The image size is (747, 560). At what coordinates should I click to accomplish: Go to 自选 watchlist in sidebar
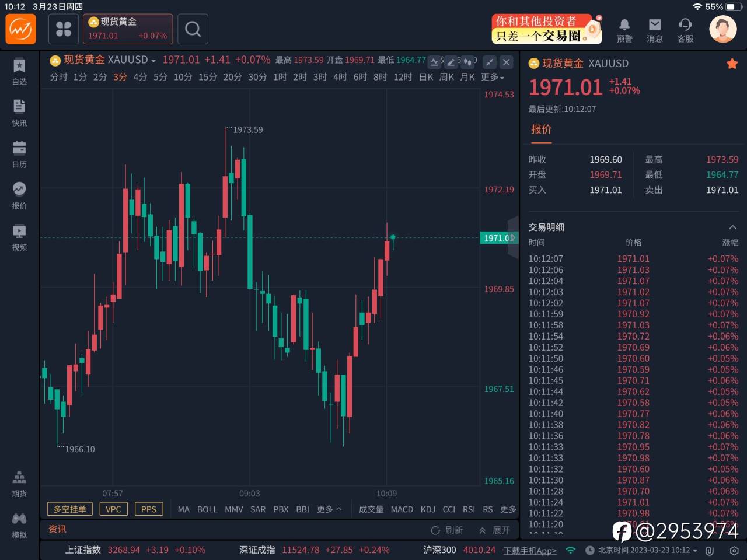tap(19, 72)
